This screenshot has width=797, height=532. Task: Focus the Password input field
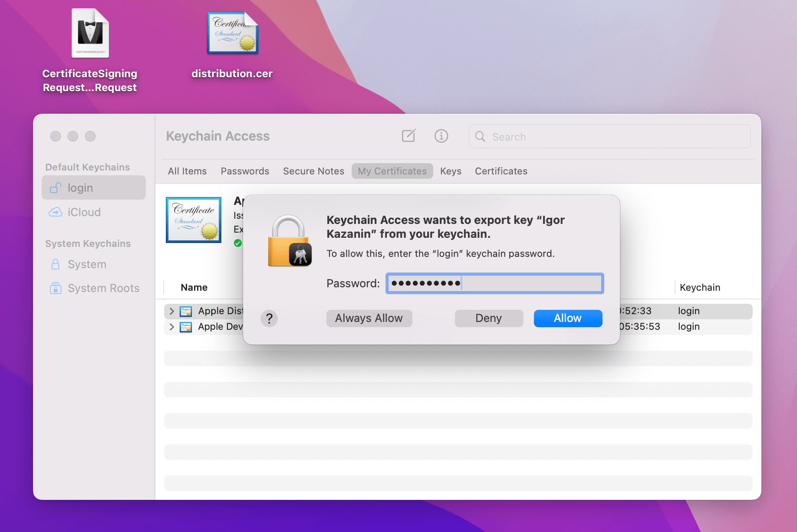pos(495,283)
